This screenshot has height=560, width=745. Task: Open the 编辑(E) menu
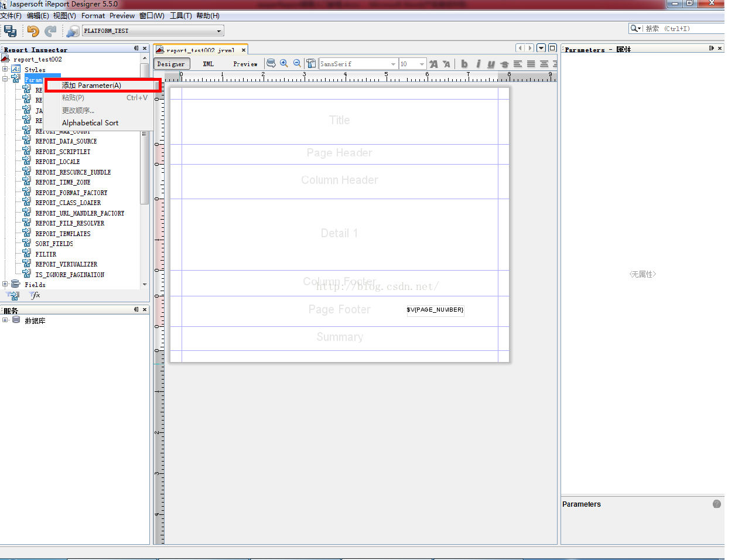[x=38, y=16]
